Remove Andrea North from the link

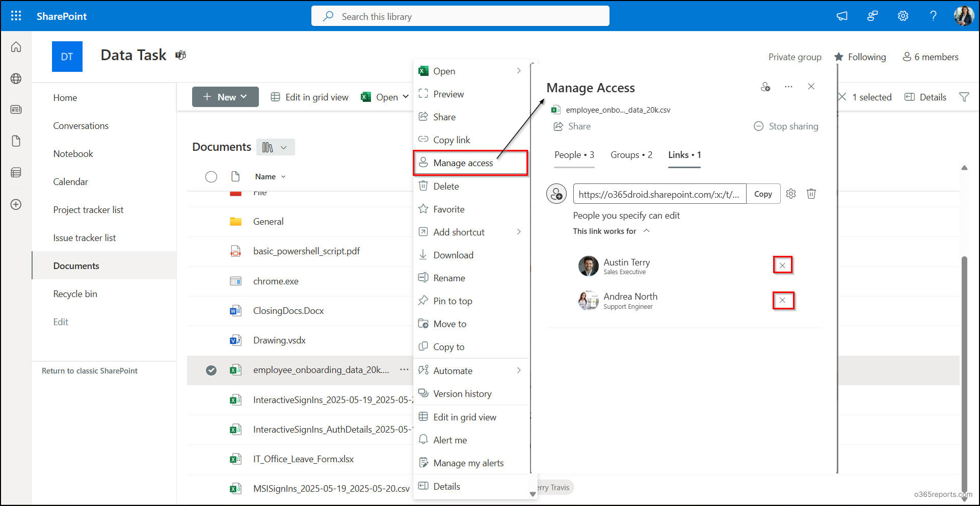(783, 300)
